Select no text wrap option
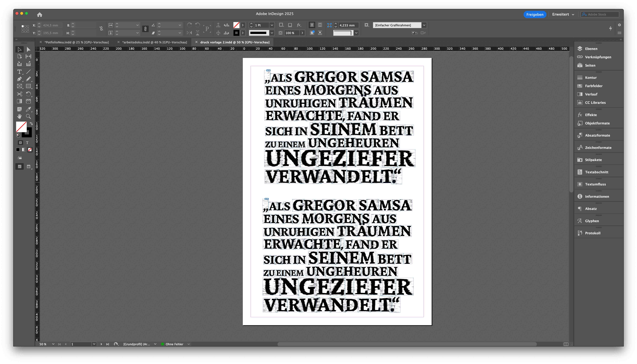 click(312, 25)
